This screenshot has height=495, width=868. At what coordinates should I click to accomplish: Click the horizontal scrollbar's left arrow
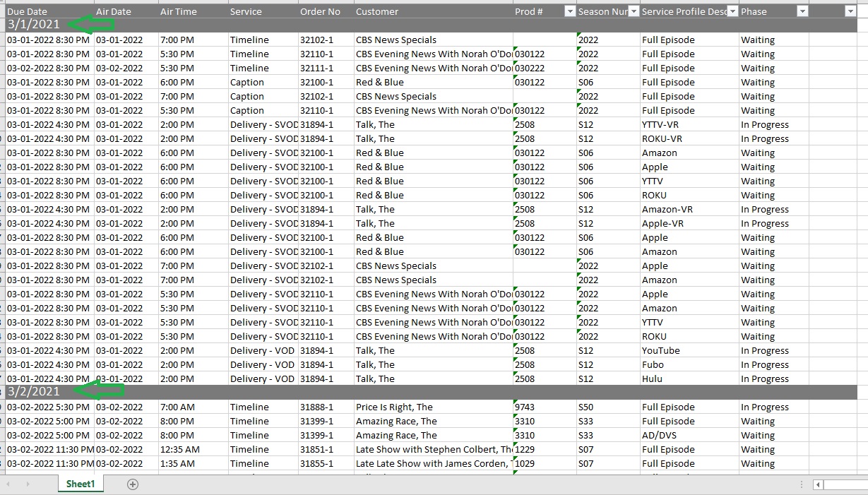[818, 484]
